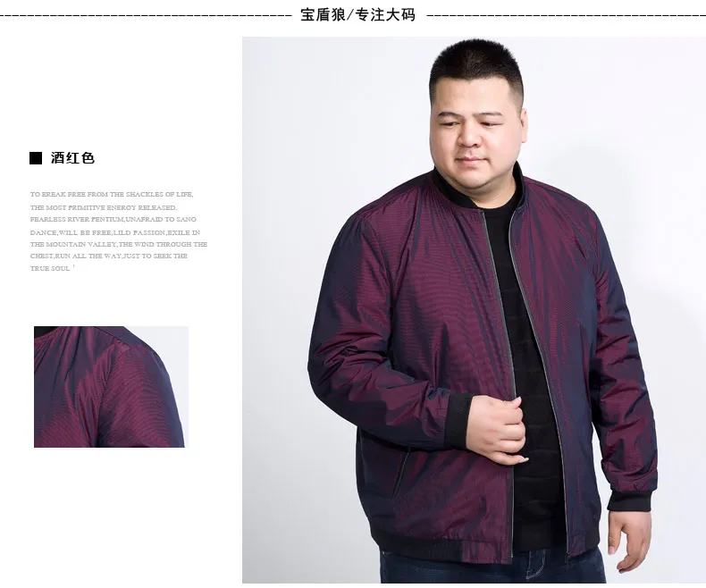
Task: Click the 宝盾狼/专注大码 header title
Action: [357, 15]
